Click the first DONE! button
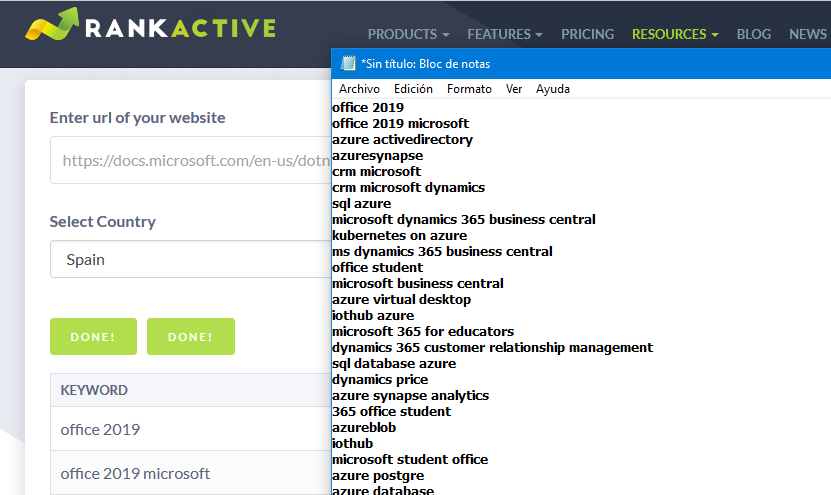 click(x=93, y=337)
